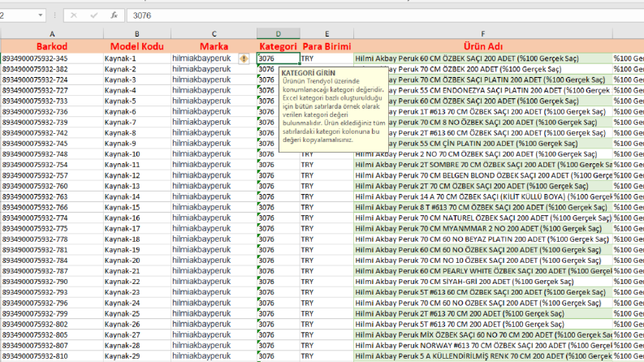
Task: Select product NORWAY #613 70 CM ÖZBEK SAÇI
Action: [482, 345]
